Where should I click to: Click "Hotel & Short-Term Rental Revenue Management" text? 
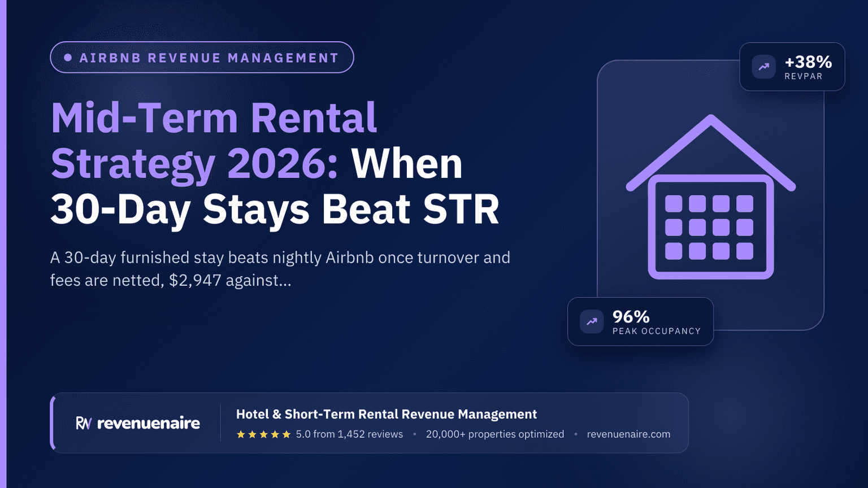387,414
